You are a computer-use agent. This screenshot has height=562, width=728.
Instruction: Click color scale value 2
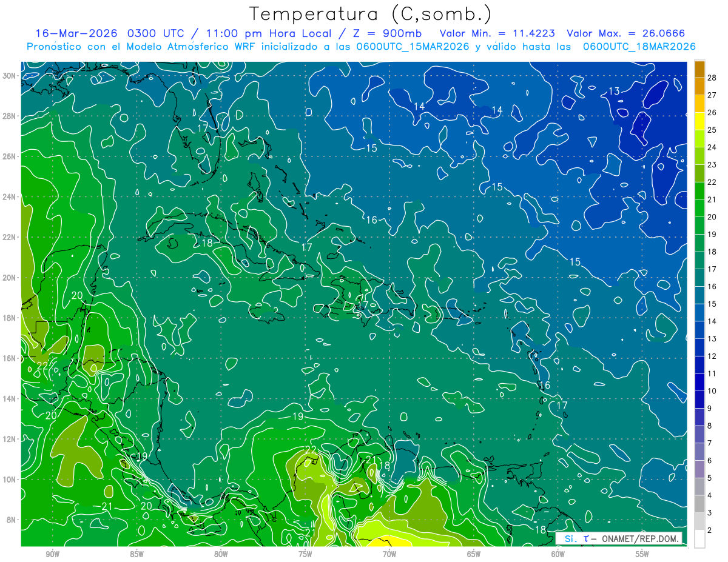point(709,530)
